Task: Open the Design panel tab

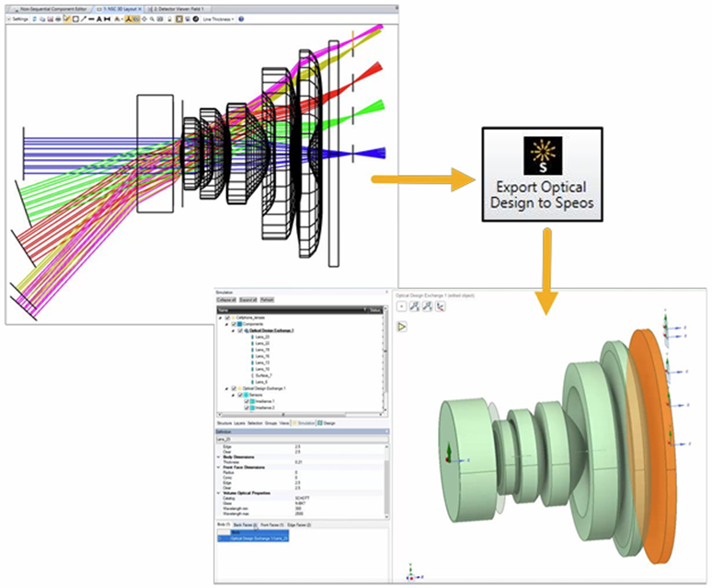Action: (327, 423)
